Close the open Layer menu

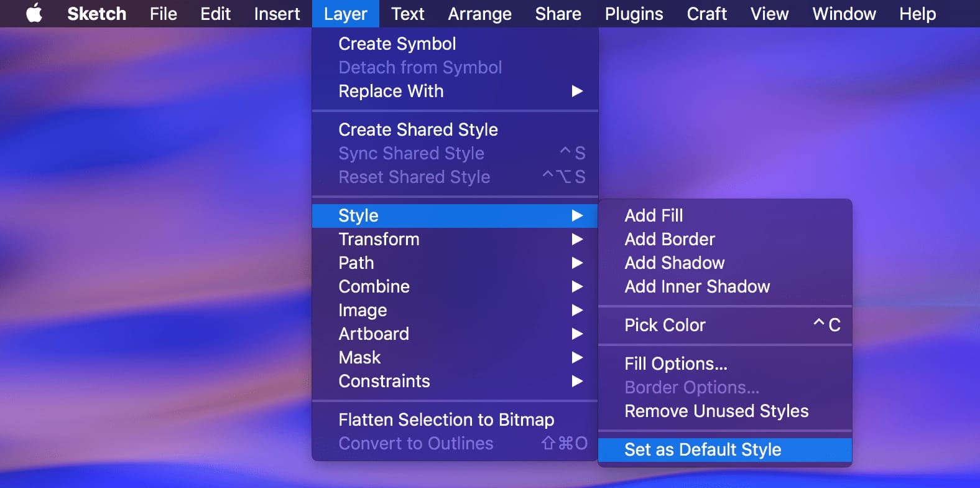coord(346,13)
